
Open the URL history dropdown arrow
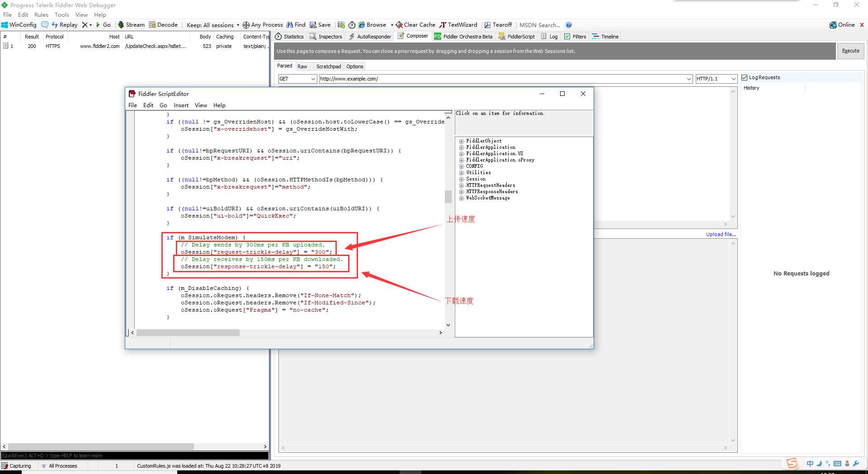pos(689,79)
